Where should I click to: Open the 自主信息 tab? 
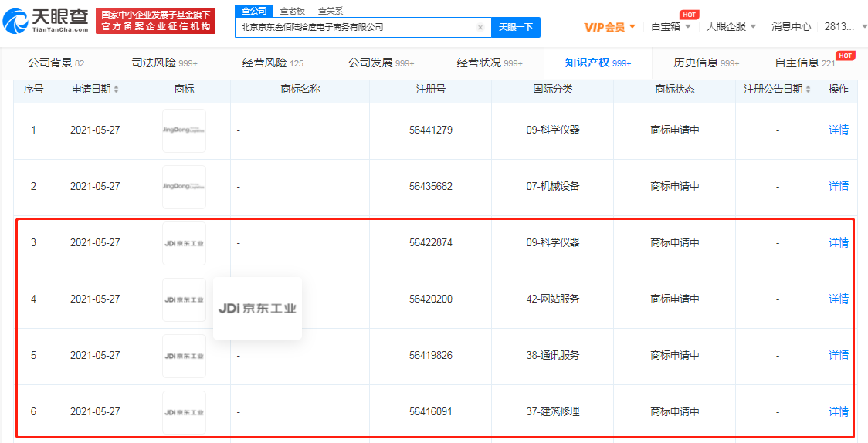click(x=805, y=63)
